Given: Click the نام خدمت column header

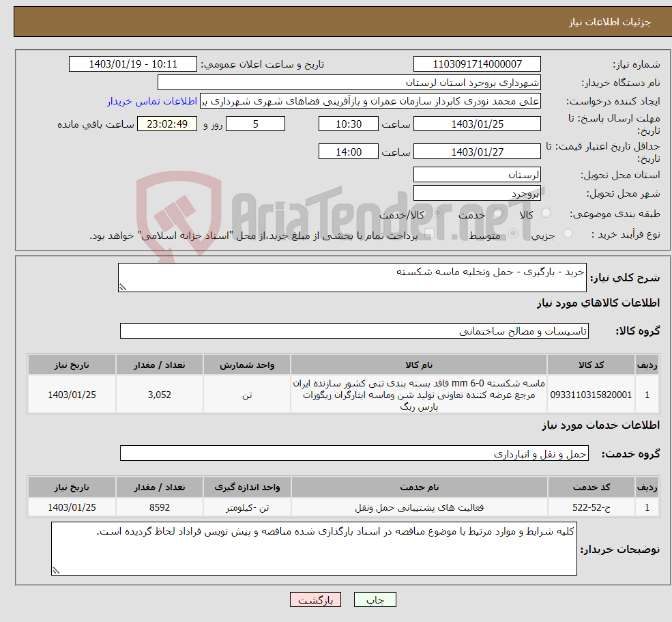Looking at the screenshot, I should 419,487.
